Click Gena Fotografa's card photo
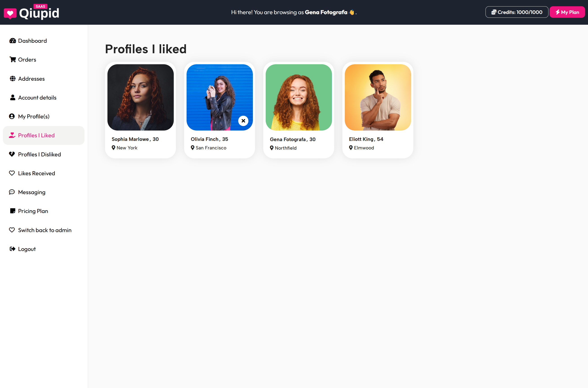 pos(298,97)
